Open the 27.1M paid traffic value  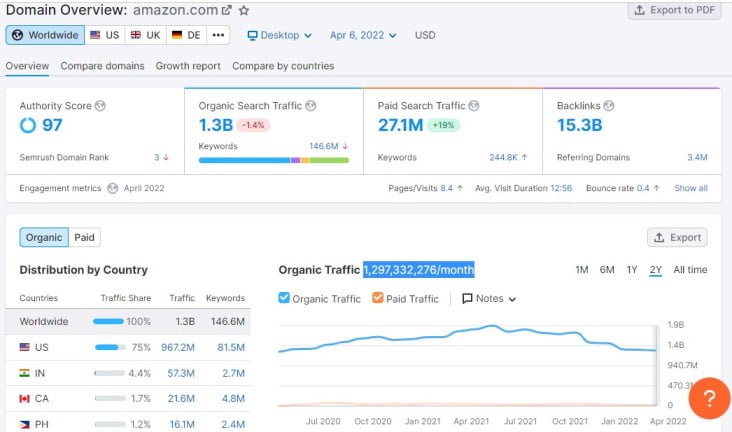[400, 125]
